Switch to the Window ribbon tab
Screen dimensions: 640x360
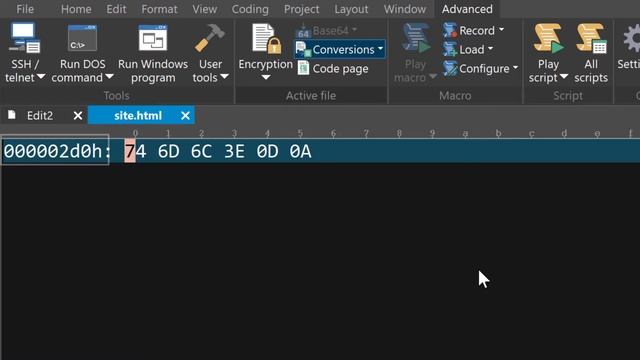(405, 9)
